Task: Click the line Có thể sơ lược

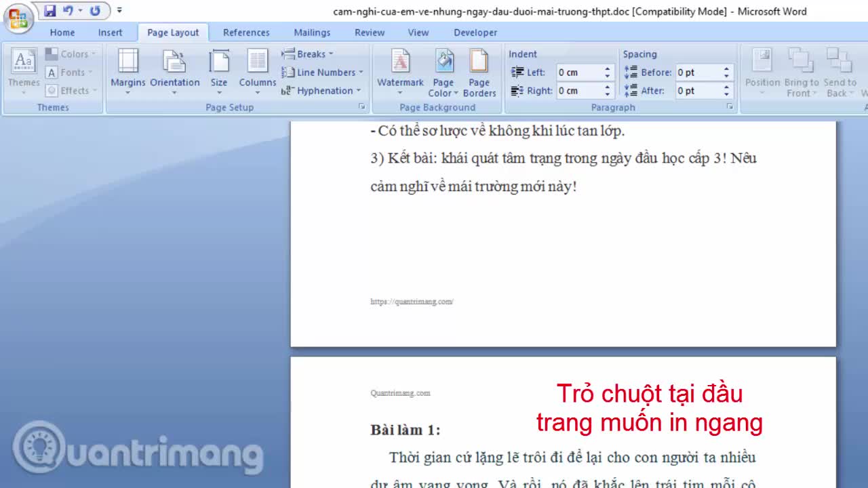Action: (x=498, y=131)
